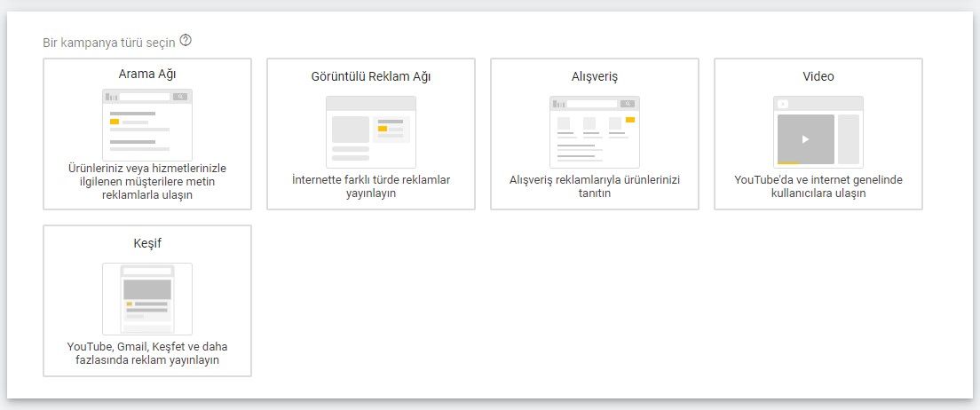Click the Arama Ağı description about metin reklamlar
This screenshot has width=980, height=410.
point(147,181)
